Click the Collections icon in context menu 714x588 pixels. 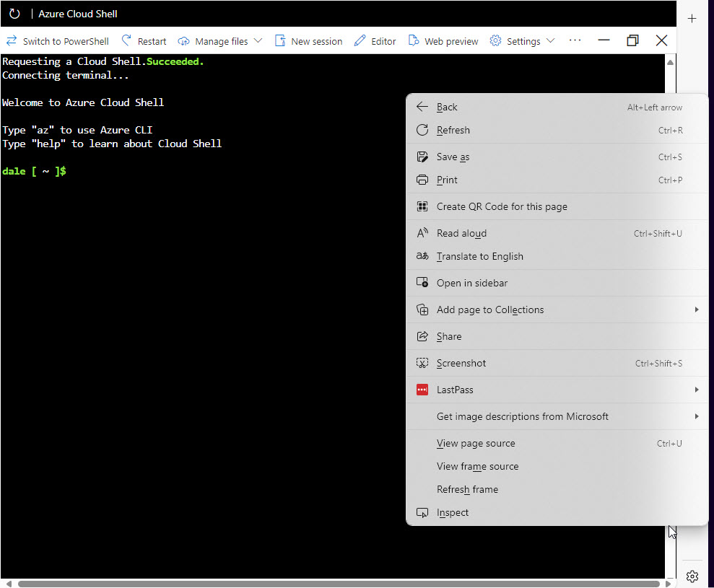[x=422, y=310]
